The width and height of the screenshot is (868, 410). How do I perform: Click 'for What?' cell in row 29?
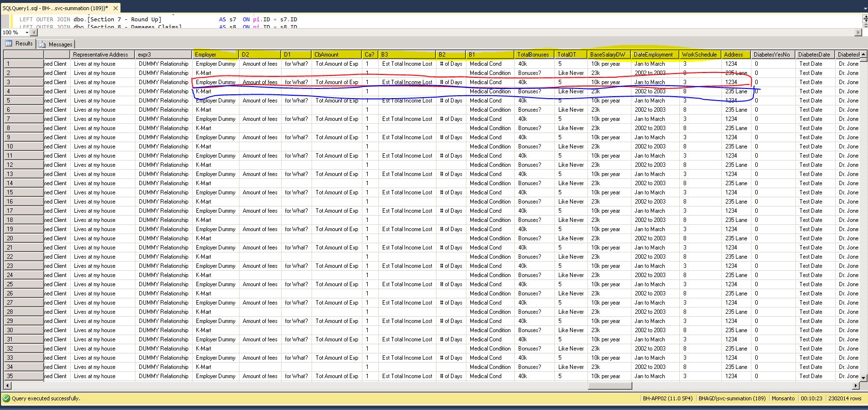(x=296, y=321)
